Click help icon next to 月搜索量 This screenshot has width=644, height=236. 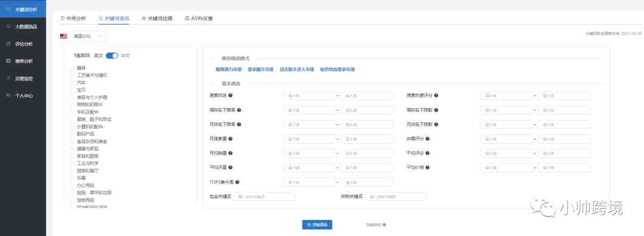pos(230,139)
